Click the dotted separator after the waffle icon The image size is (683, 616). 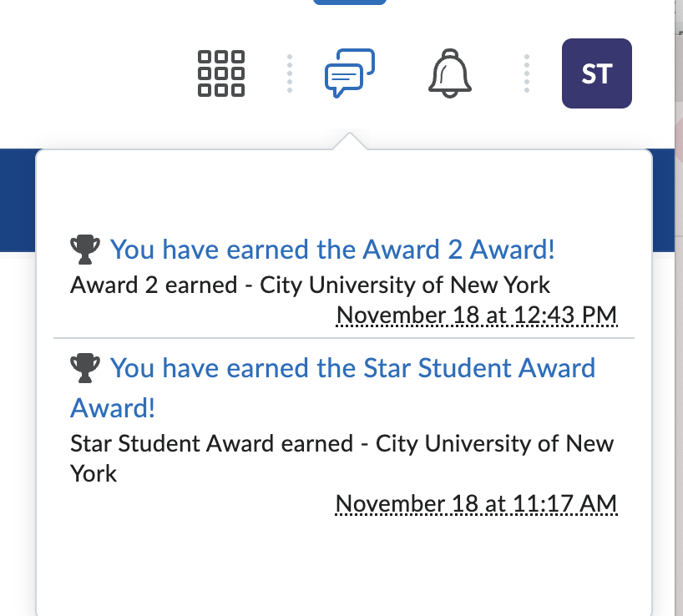click(x=289, y=73)
